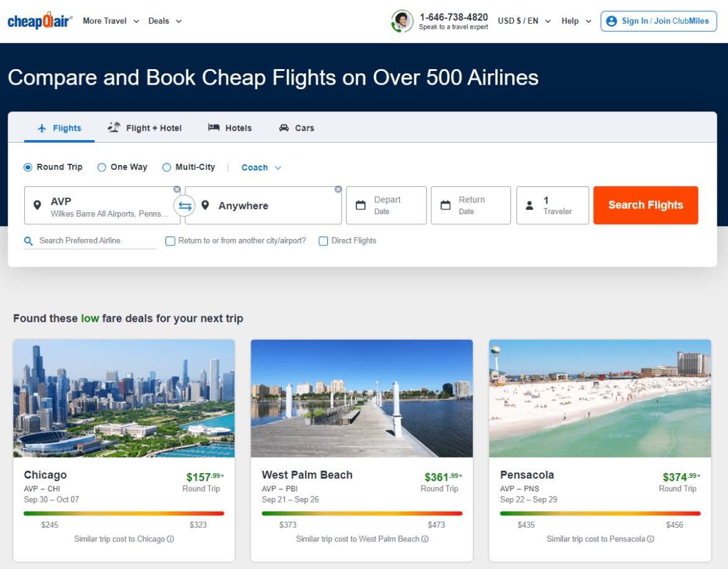Enable the Direct Flights checkbox
728x569 pixels.
[x=324, y=241]
